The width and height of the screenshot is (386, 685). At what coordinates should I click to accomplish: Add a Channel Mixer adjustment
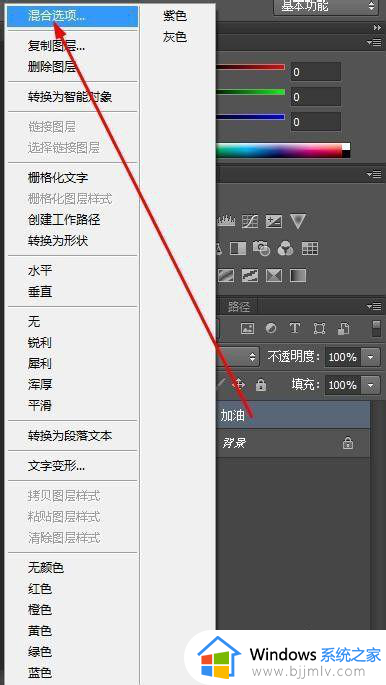pyautogui.click(x=286, y=249)
